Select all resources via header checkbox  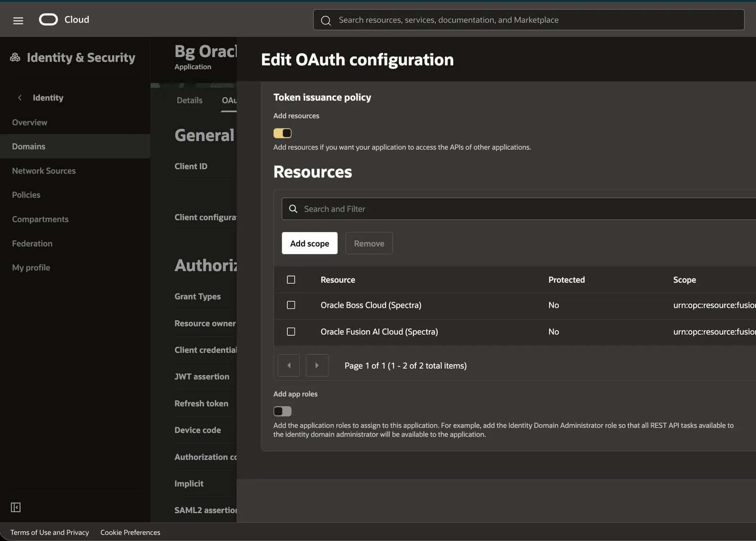291,280
